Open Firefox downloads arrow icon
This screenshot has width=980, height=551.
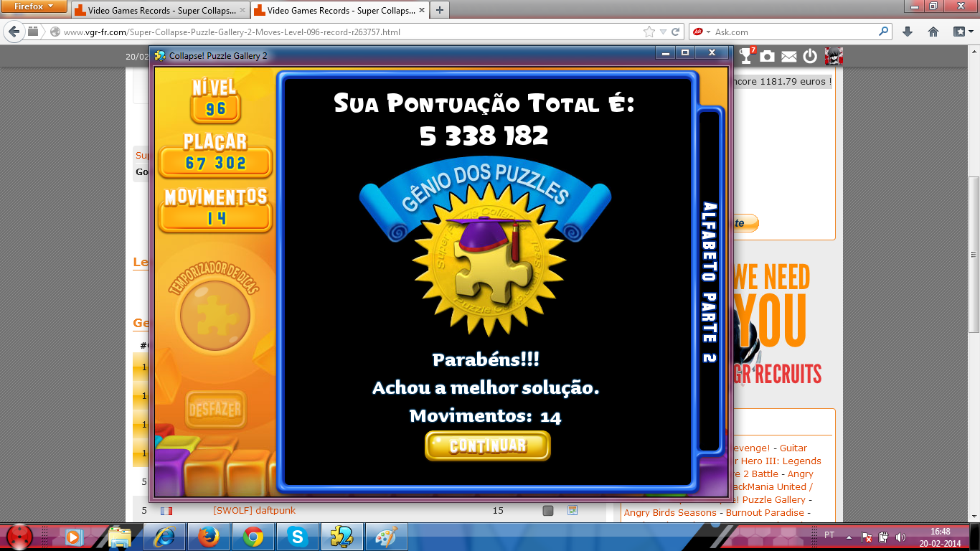coord(908,32)
